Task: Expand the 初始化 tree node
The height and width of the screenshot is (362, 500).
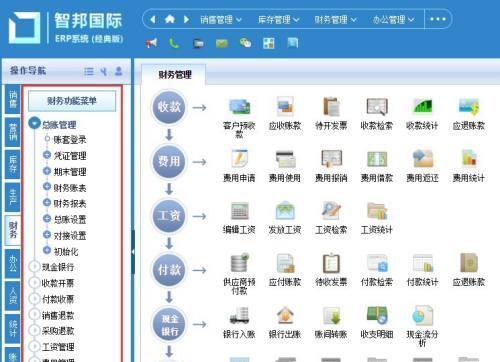Action: point(47,250)
